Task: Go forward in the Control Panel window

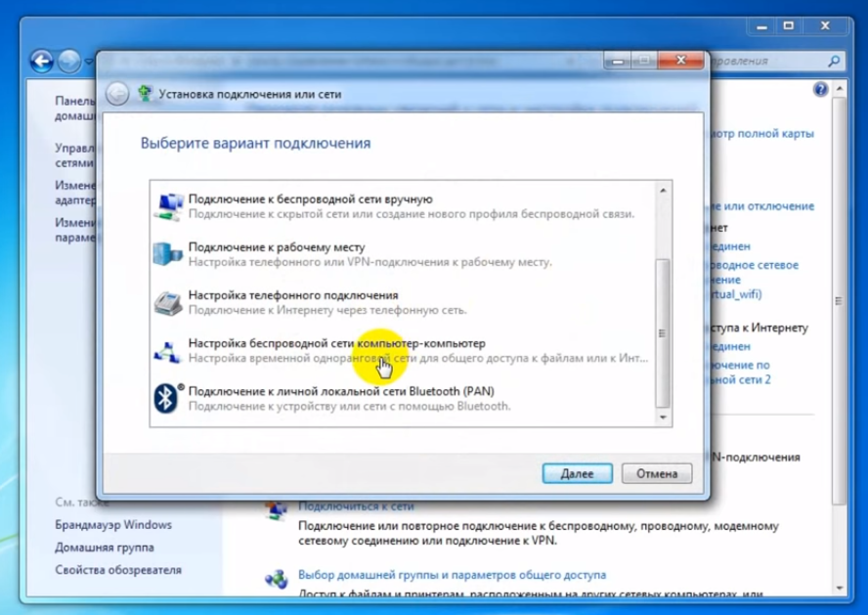Action: (x=69, y=62)
